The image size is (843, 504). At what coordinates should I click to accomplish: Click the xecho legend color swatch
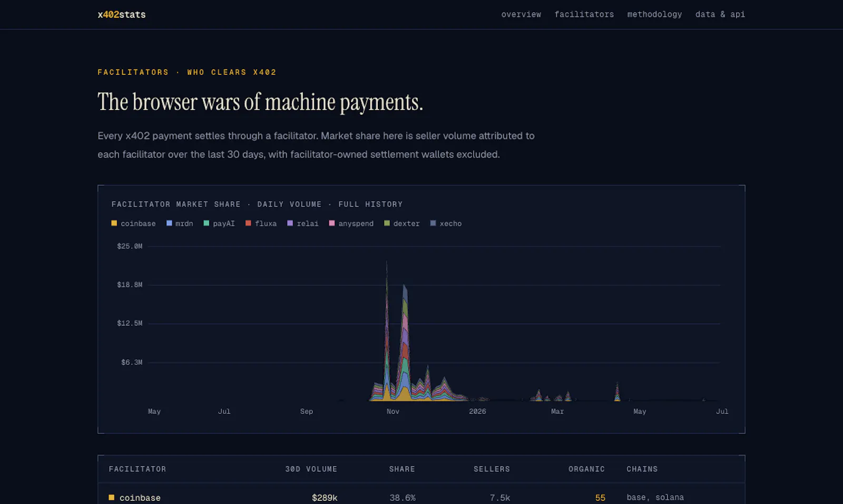[433, 223]
